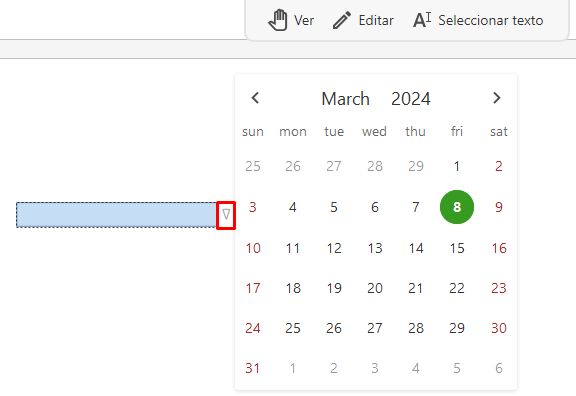The height and width of the screenshot is (396, 576).
Task: Open the March month selector
Action: click(345, 99)
